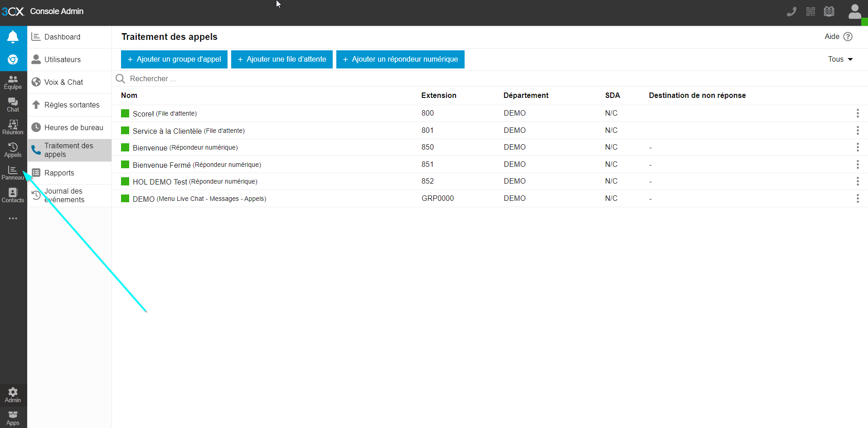Viewport: 868px width, 428px height.
Task: Click the green status square for Bienvenue
Action: [x=125, y=147]
